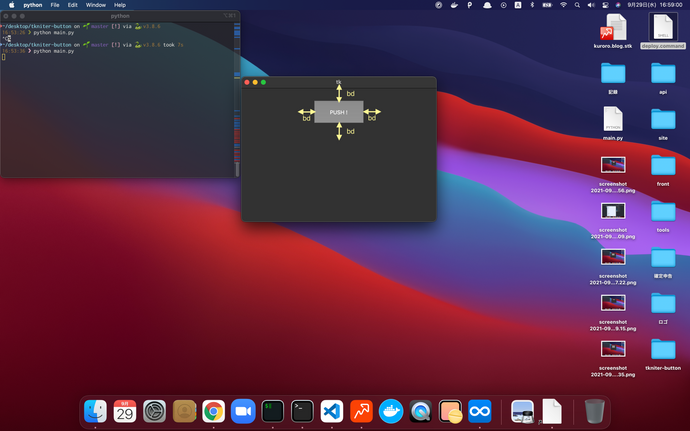Select screenshot thumbnail ending 09.png
This screenshot has height=431, width=690.
click(613, 211)
